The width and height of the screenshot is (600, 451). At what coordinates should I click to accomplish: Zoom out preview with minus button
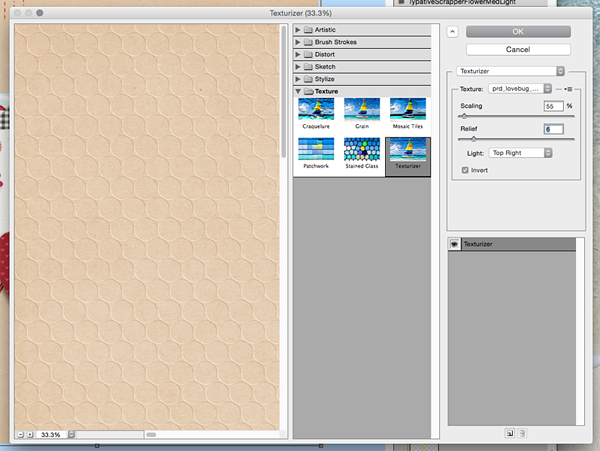(x=21, y=435)
